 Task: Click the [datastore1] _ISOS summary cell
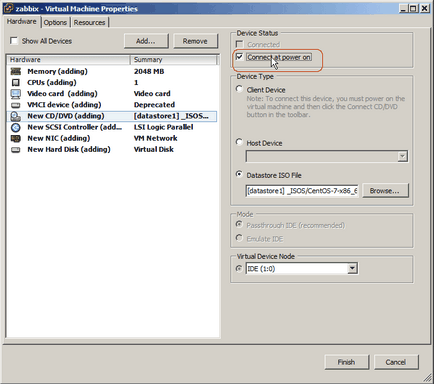click(171, 116)
